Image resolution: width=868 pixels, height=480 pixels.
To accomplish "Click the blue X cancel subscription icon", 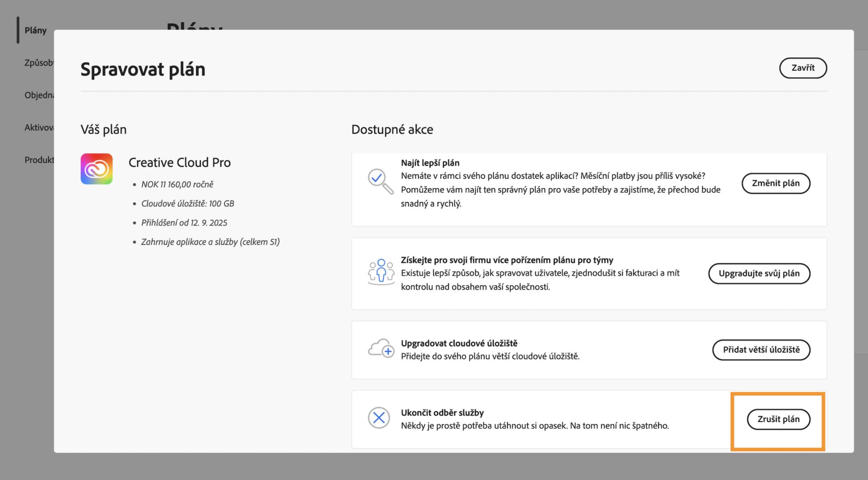I will coord(379,418).
